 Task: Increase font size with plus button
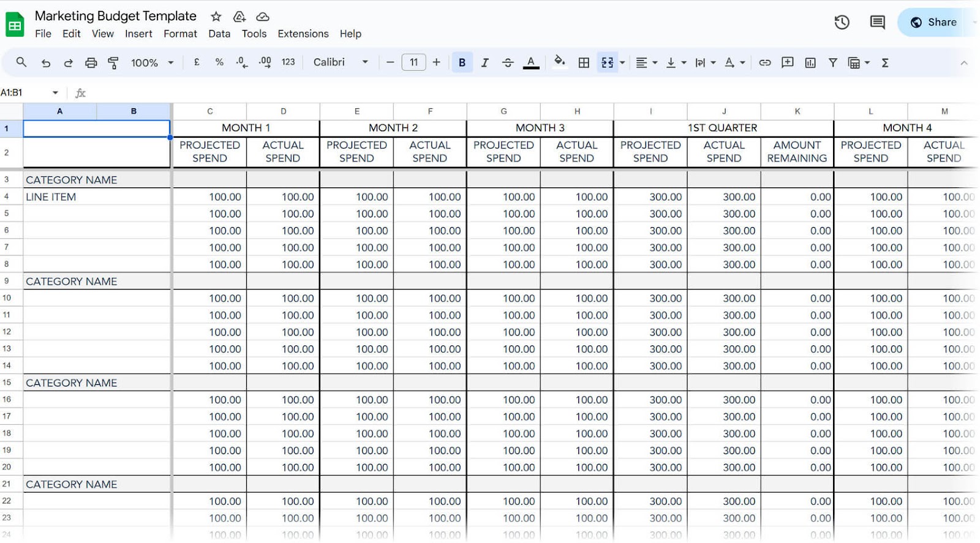pos(436,62)
